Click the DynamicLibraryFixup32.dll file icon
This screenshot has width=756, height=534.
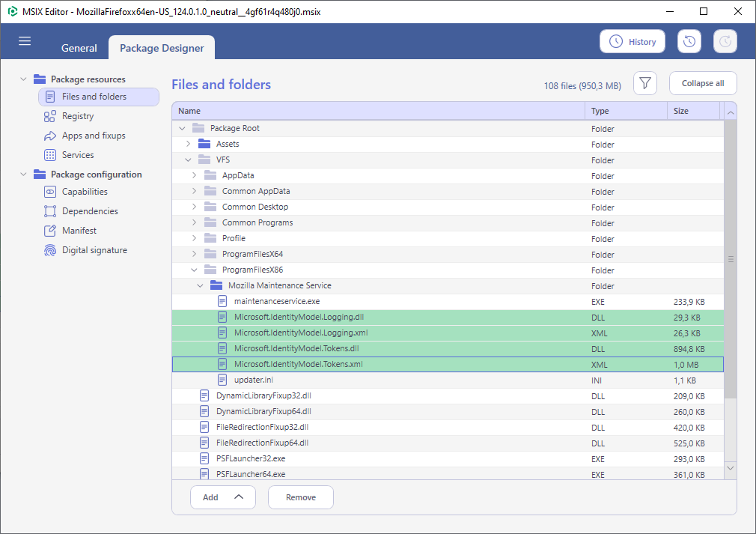[x=204, y=395]
